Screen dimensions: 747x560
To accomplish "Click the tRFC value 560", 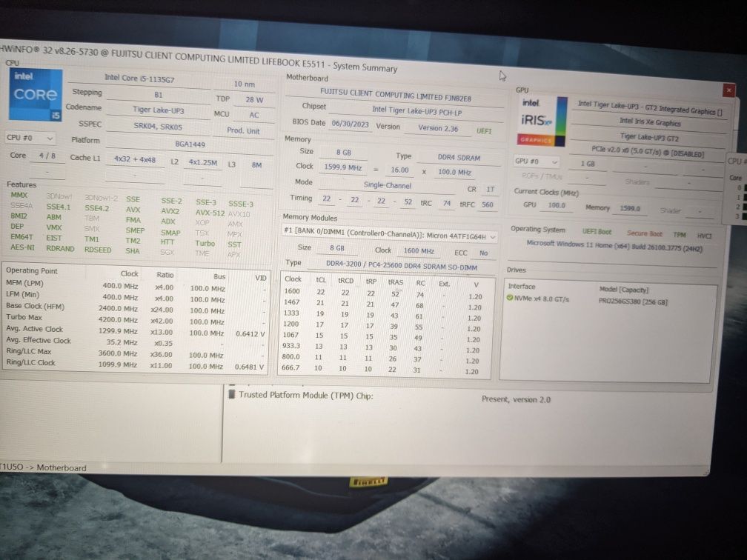I will click(488, 204).
